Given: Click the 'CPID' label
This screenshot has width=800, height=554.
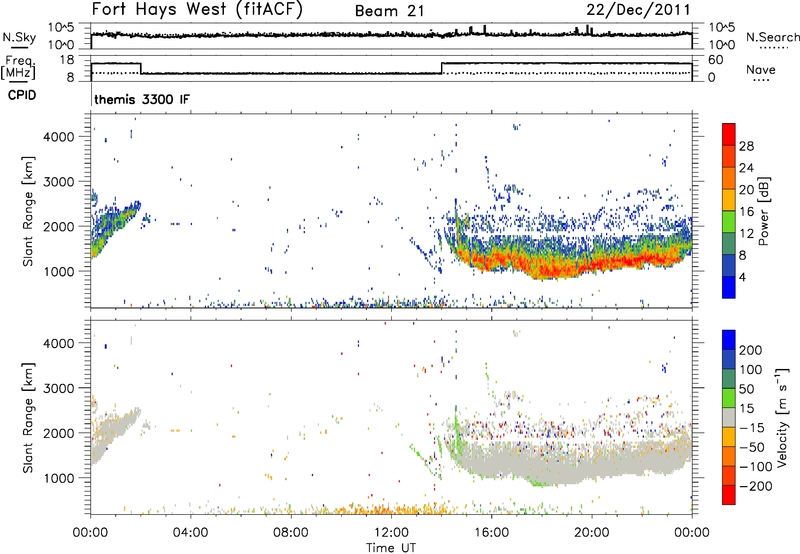Looking at the screenshot, I should coord(22,95).
